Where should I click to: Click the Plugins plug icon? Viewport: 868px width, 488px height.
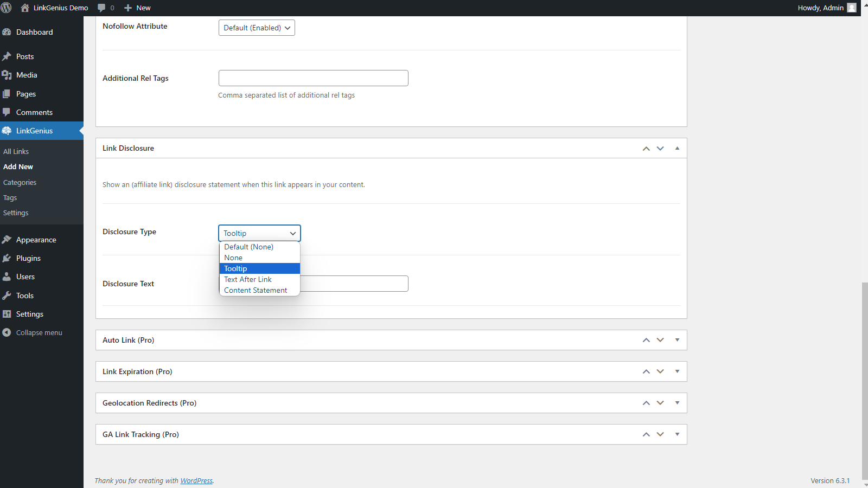(x=7, y=258)
